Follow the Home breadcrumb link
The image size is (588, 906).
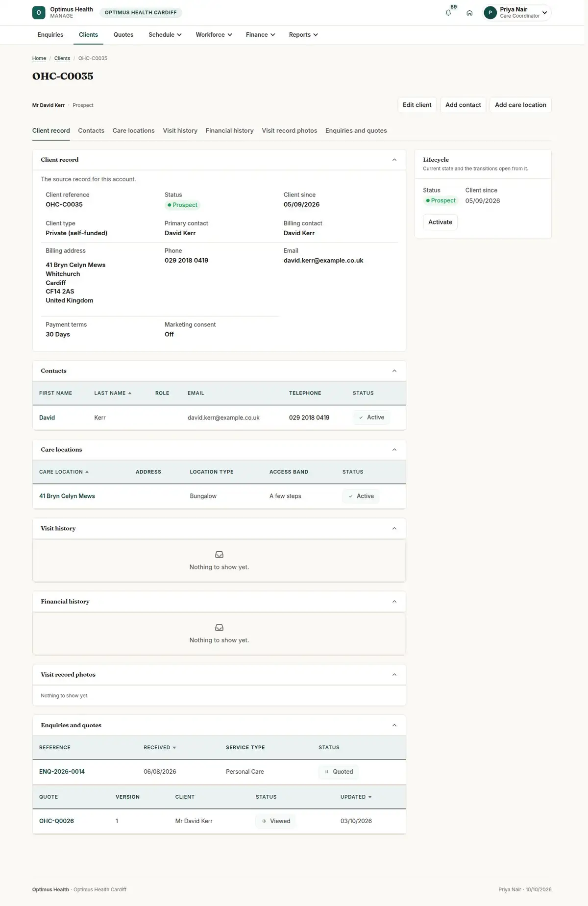tap(39, 58)
